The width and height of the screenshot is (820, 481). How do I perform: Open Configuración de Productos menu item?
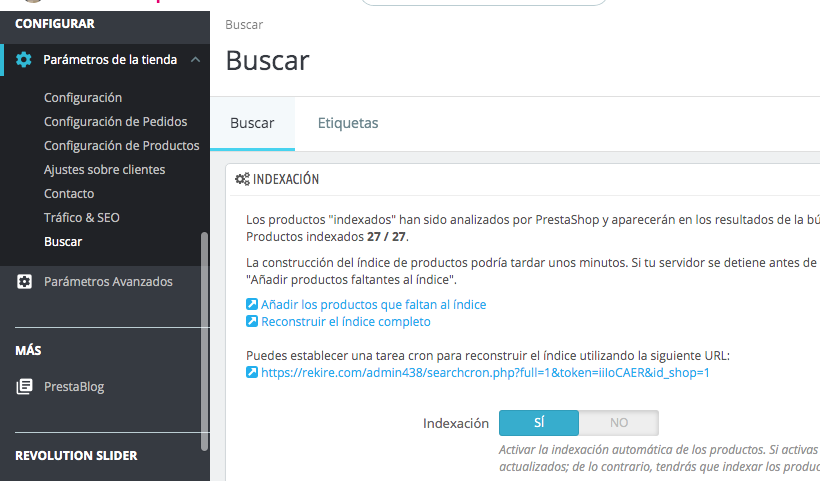[122, 146]
